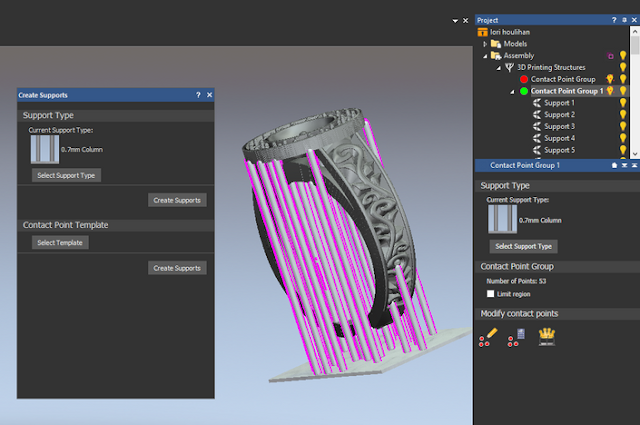Select Support 1 in the project tree
The image size is (640, 425).
pyautogui.click(x=559, y=103)
